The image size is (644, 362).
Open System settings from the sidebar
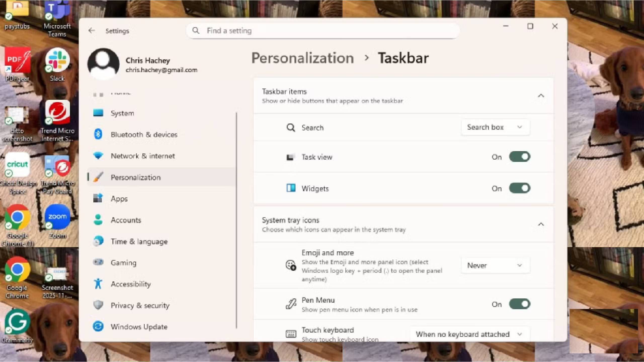(122, 113)
